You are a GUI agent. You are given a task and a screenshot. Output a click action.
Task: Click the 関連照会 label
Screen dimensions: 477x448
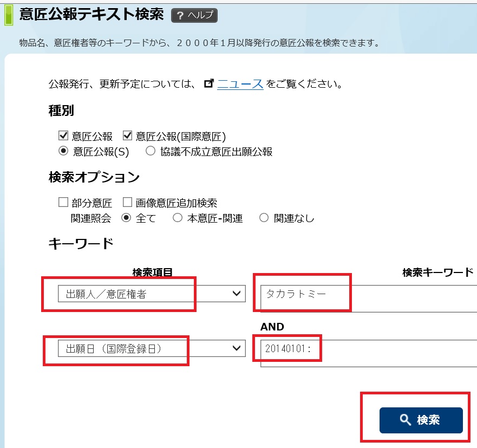(90, 218)
